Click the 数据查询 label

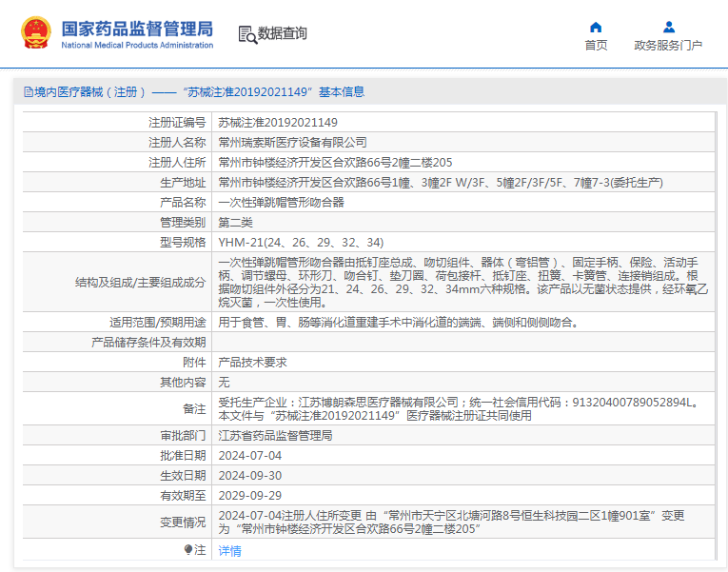pyautogui.click(x=283, y=33)
